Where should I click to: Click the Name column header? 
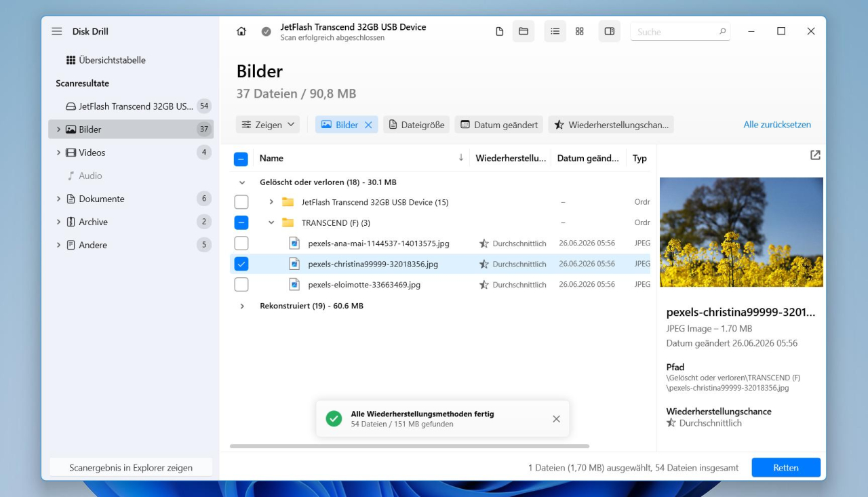(x=271, y=158)
